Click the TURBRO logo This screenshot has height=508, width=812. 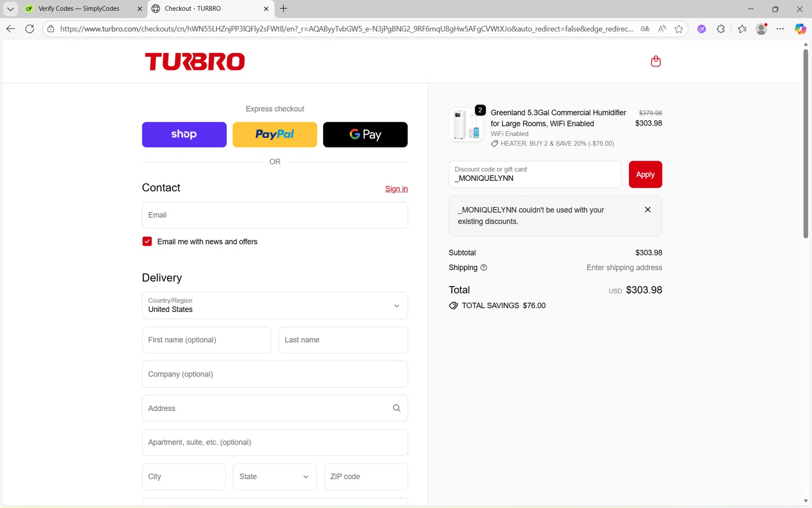point(195,62)
